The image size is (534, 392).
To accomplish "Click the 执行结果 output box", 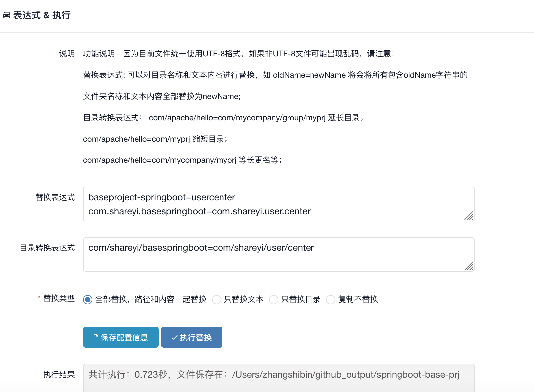I will 279,378.
